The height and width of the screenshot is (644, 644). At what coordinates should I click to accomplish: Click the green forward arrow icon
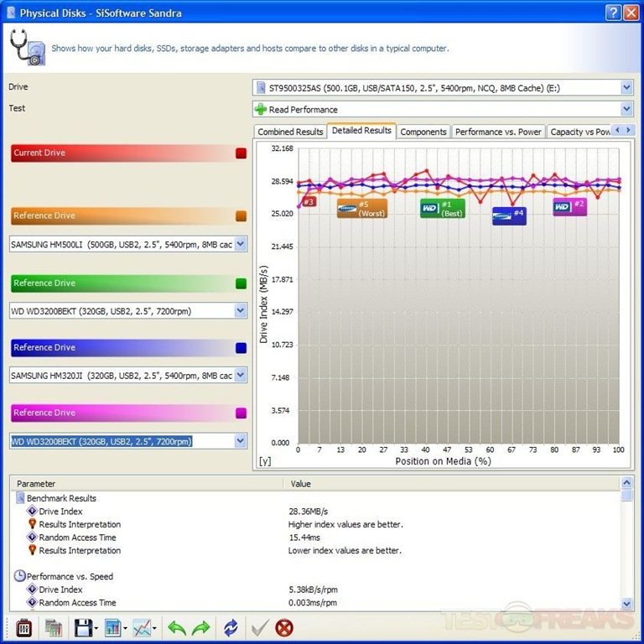click(x=201, y=626)
